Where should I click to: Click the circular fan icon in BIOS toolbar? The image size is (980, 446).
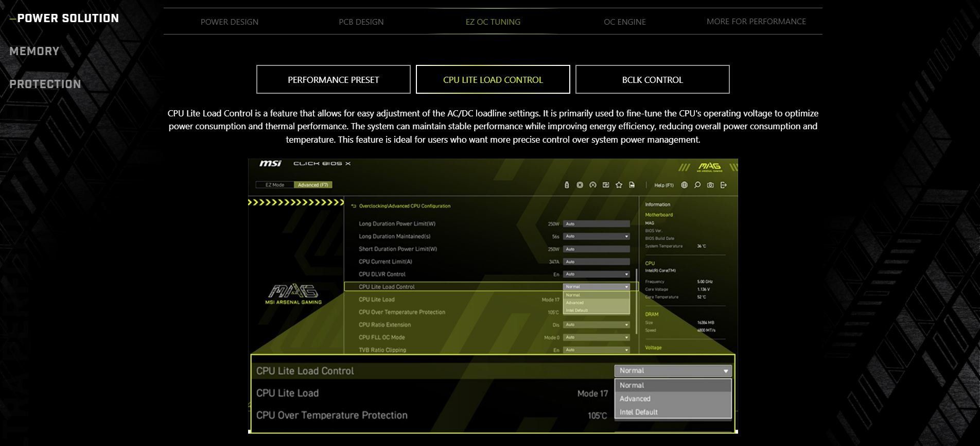(580, 185)
